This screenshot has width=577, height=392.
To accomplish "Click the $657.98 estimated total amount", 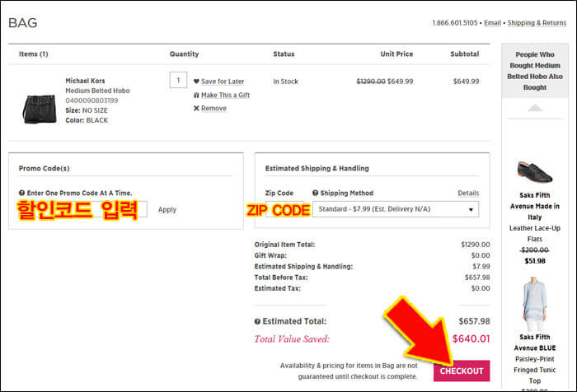I will click(474, 321).
